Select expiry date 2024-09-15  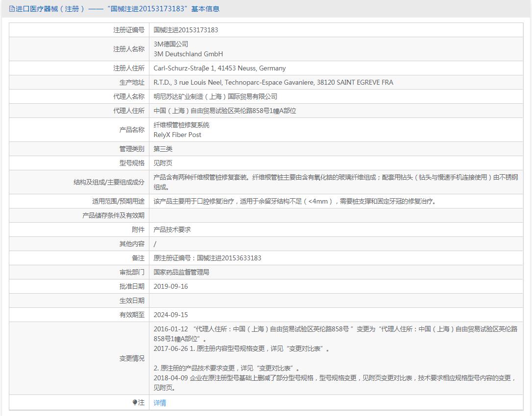pos(170,315)
